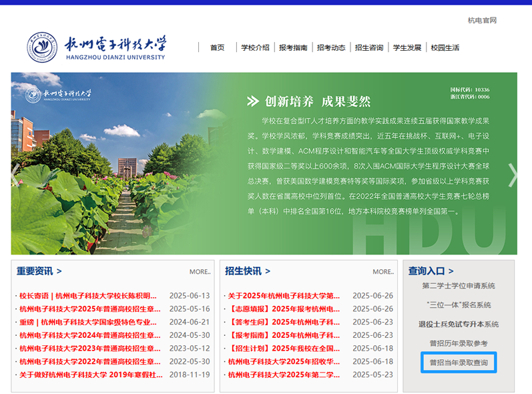This screenshot has width=532, height=394.
Task: Open 2025年第二学 article link
Action: click(284, 375)
